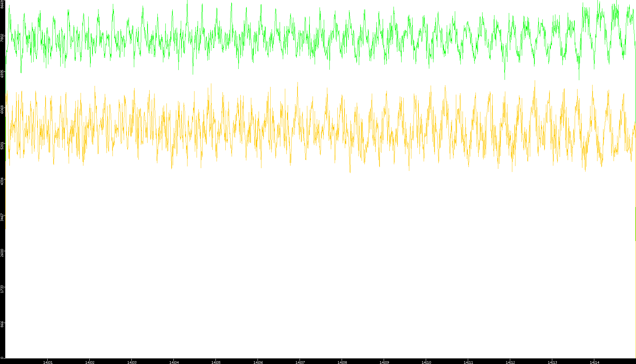636x364 pixels.
Task: Click the 0 origin label on y-axis
Action: coord(2,358)
